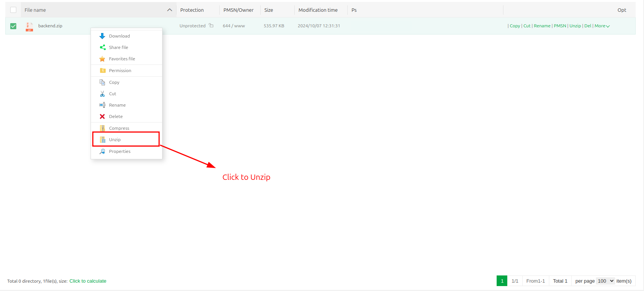This screenshot has width=644, height=291.
Task: Click the Copy link in Opt column
Action: (x=515, y=26)
